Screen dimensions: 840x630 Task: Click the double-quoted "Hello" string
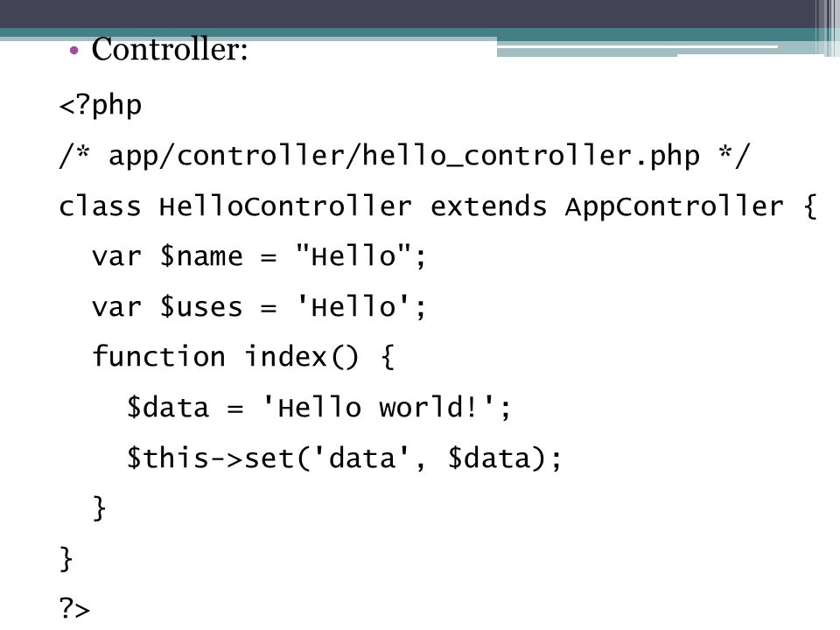tap(353, 255)
